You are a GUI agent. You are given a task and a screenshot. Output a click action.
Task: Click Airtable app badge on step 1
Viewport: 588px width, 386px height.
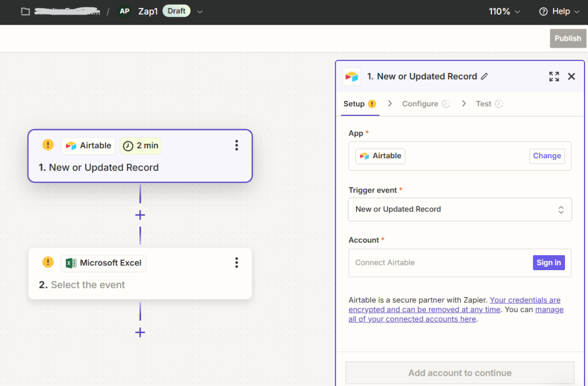[x=88, y=146]
